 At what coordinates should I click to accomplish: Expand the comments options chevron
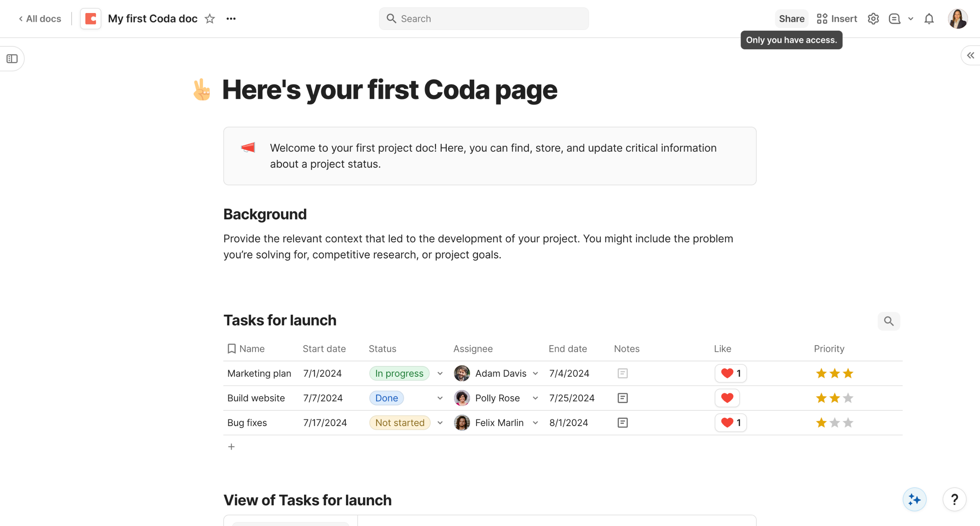911,19
